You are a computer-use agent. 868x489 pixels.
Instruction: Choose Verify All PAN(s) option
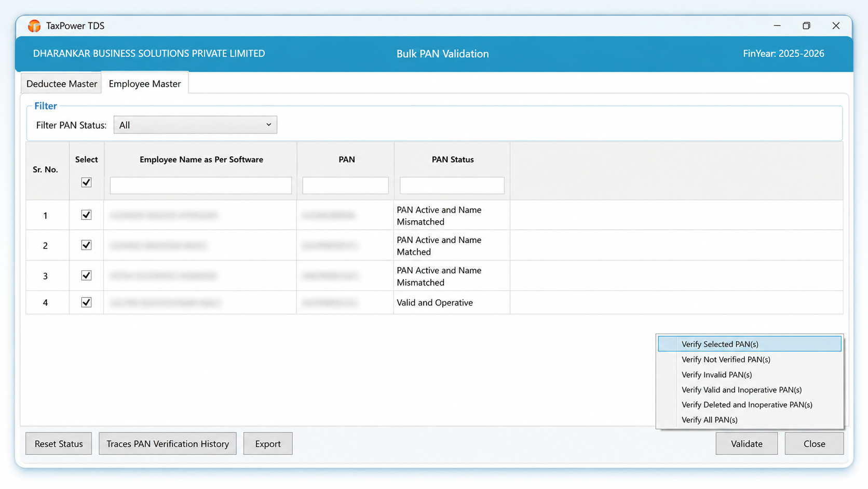click(x=749, y=420)
